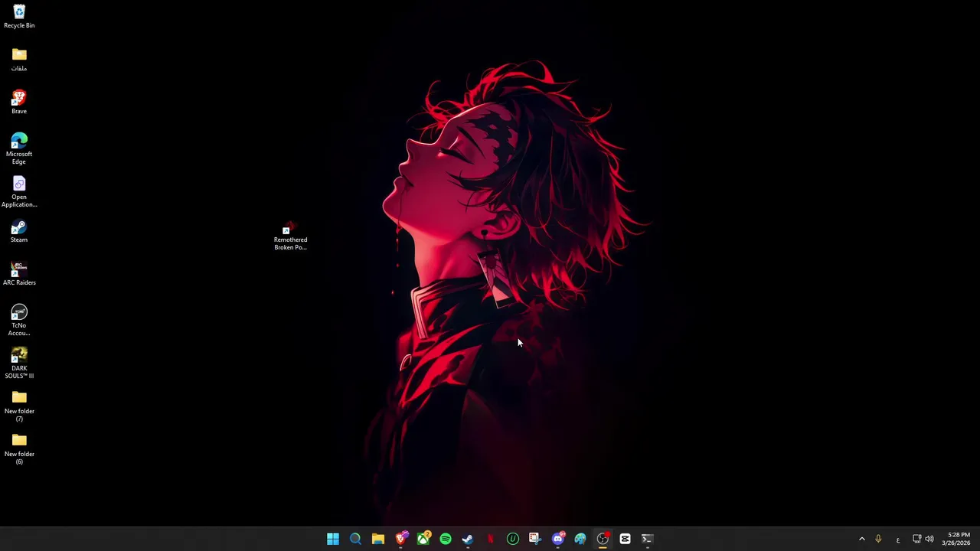Show hidden system tray icons
Image resolution: width=980 pixels, height=551 pixels.
point(861,539)
